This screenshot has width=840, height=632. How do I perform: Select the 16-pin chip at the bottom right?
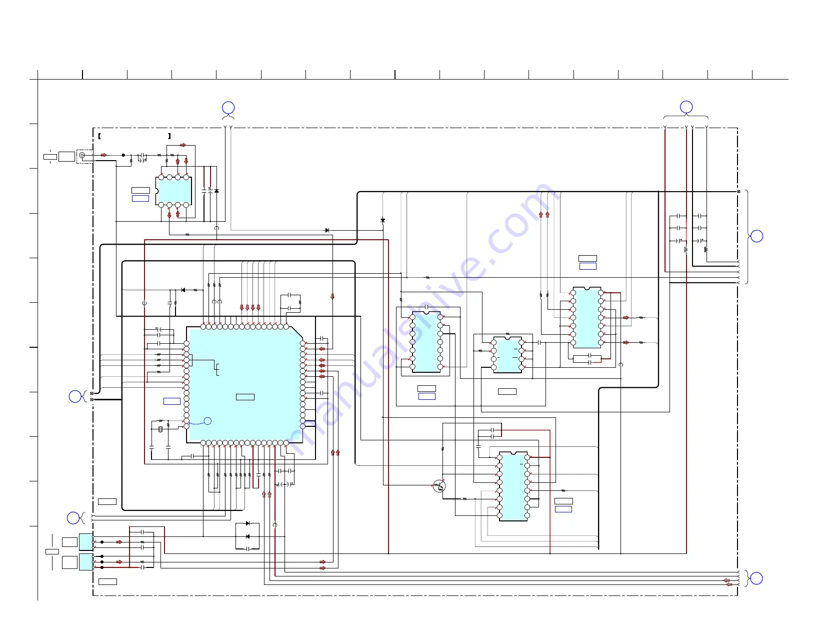coord(513,486)
